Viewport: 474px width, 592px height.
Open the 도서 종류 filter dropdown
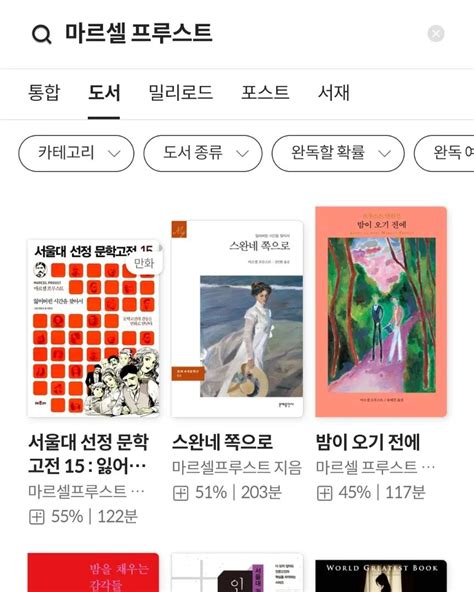203,153
